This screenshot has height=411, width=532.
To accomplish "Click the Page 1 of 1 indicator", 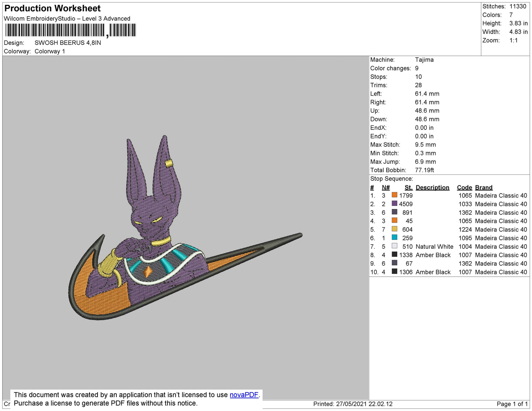I will pos(512,404).
